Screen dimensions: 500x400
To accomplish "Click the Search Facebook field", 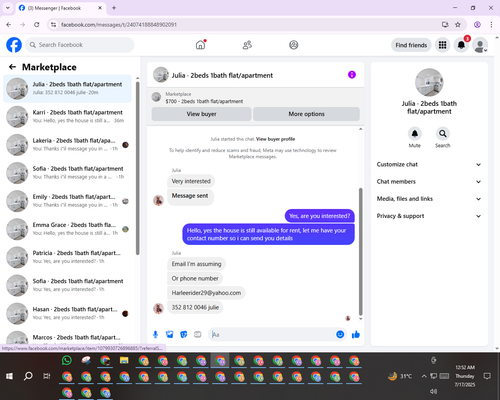I will coord(80,45).
